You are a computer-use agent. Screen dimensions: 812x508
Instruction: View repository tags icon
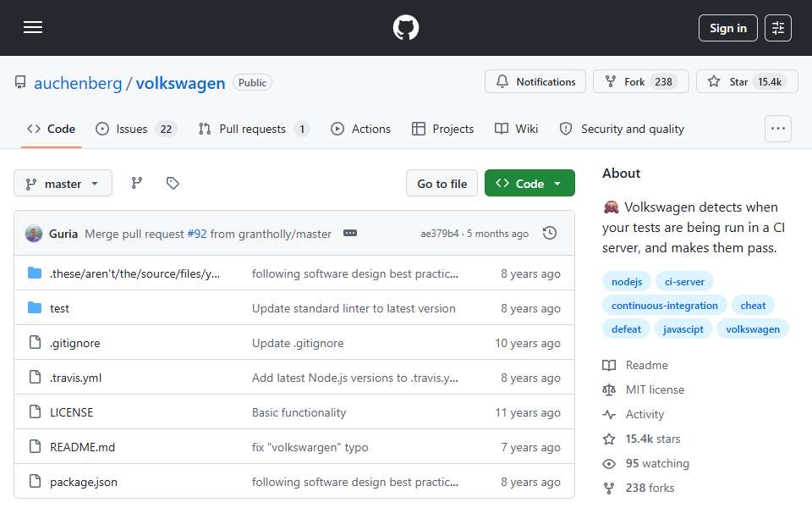coord(173,183)
